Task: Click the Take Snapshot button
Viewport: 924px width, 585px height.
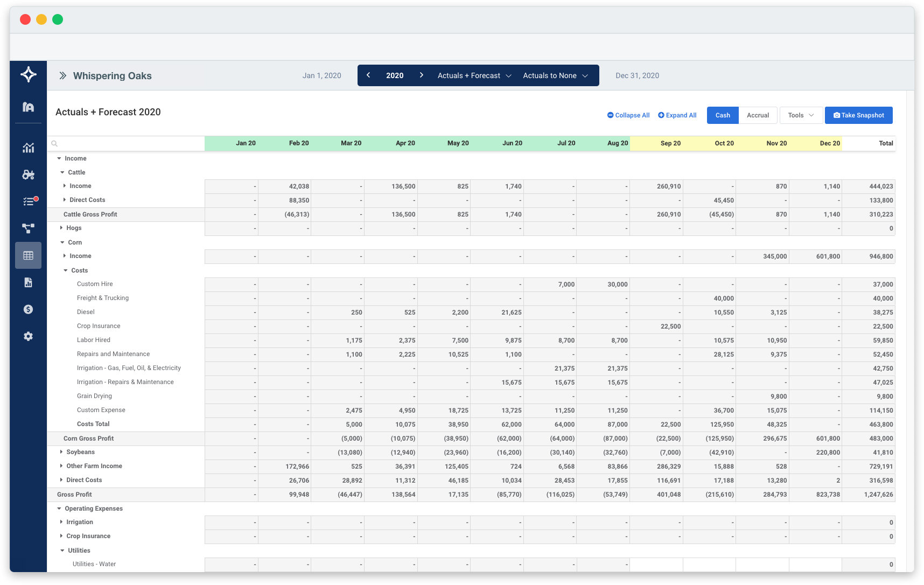Action: [858, 115]
